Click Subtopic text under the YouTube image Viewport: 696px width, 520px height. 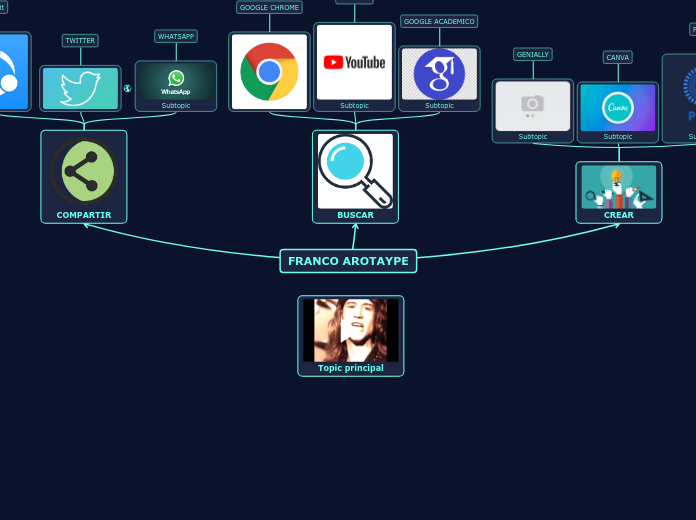point(354,105)
